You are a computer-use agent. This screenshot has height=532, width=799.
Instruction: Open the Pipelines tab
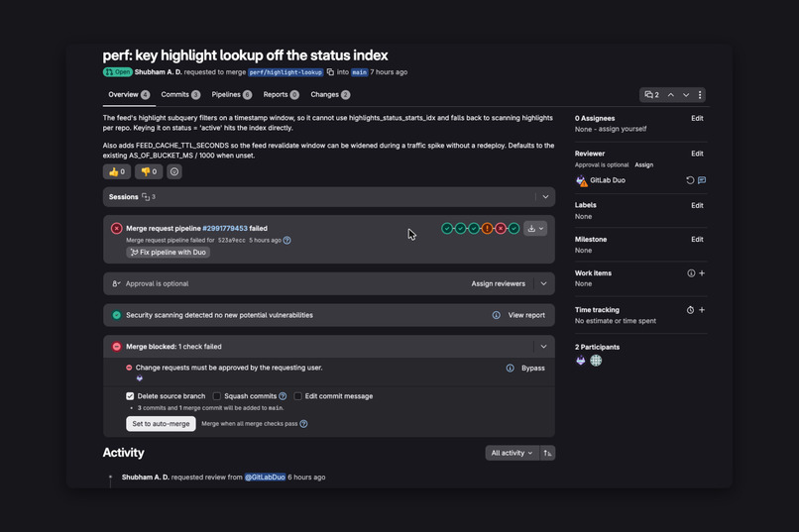pos(231,95)
